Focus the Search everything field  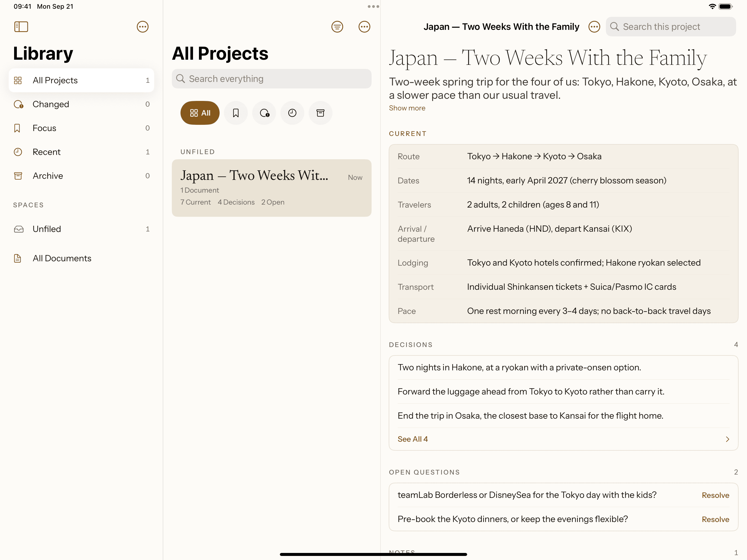(x=271, y=79)
